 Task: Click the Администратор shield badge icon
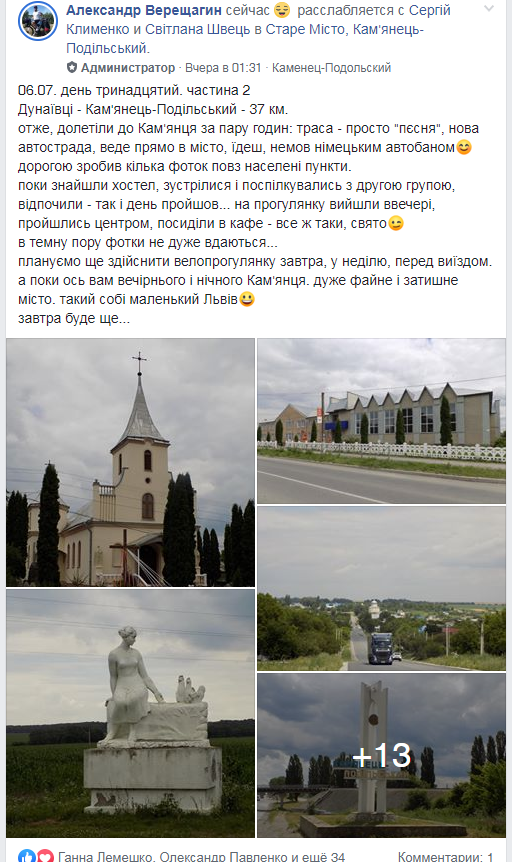[x=71, y=68]
